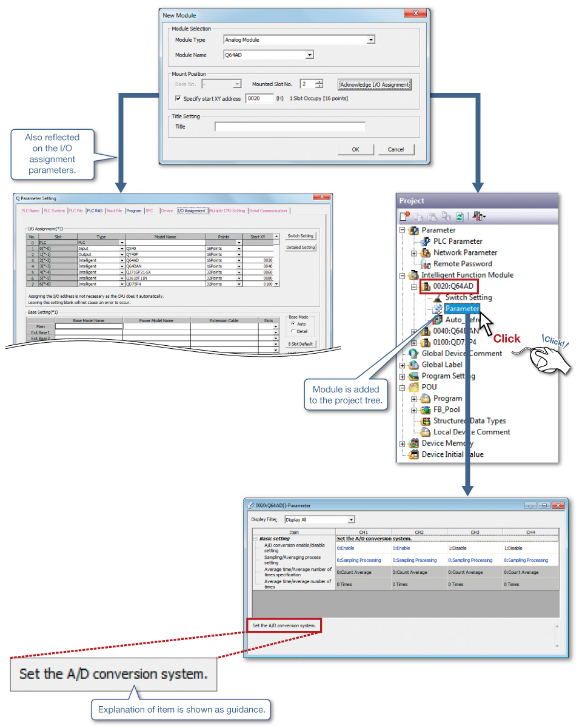Click the green Refresh icon in the Project panel
The height and width of the screenshot is (728, 582).
[460, 216]
